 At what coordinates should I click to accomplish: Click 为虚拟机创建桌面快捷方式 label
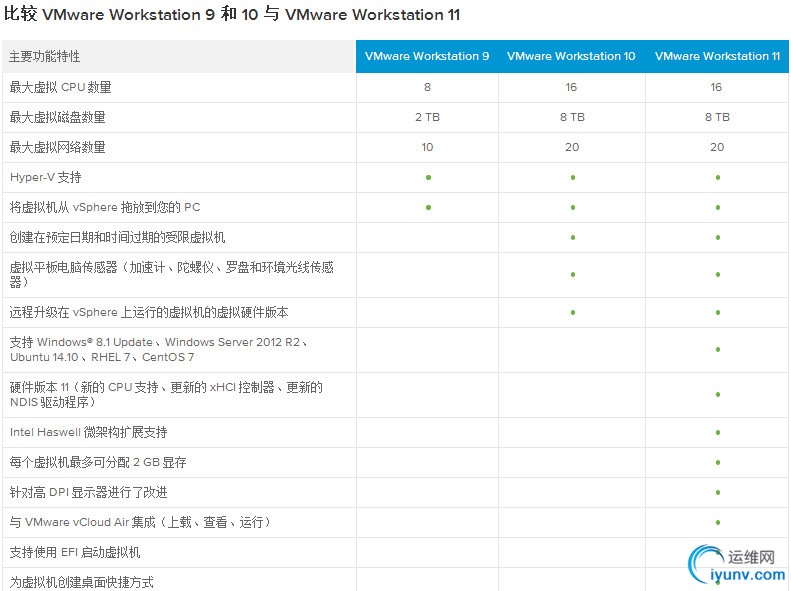pos(81,582)
